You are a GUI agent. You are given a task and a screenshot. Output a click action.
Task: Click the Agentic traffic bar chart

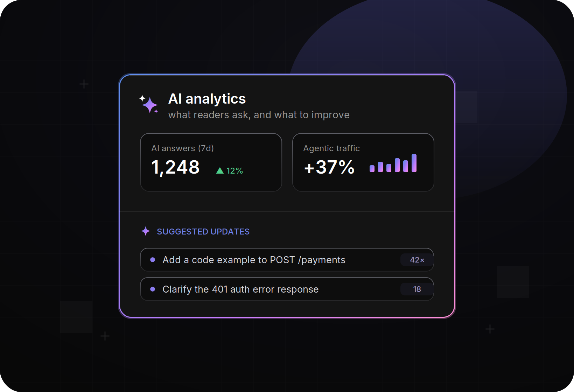pyautogui.click(x=393, y=163)
